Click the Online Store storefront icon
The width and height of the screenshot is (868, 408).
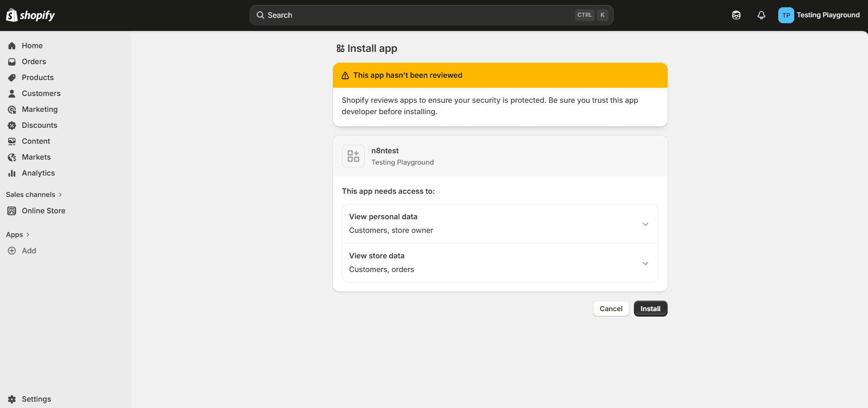(x=12, y=211)
